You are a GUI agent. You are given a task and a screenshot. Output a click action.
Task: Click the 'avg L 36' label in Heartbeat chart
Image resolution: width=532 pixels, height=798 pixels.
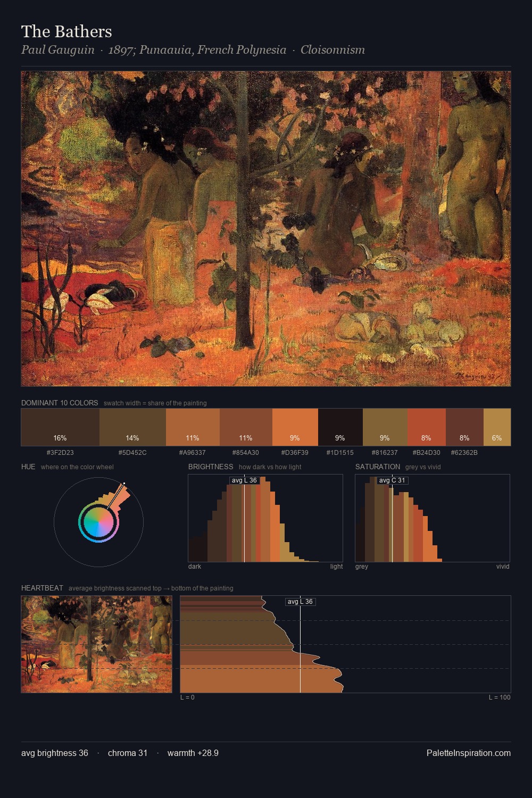pos(301,602)
